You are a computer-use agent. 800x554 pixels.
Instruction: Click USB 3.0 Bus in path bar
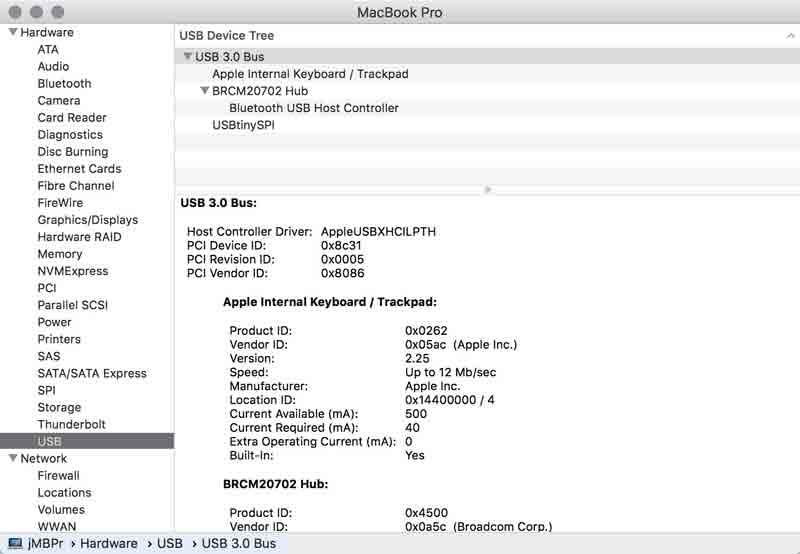tap(239, 543)
